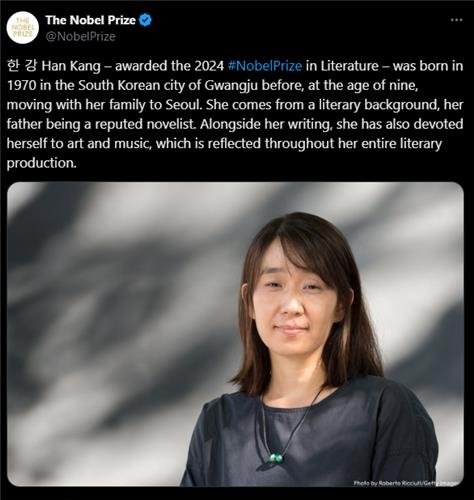Open the three-dot more options menu
Screen dimensions: 474x500
pos(456,20)
